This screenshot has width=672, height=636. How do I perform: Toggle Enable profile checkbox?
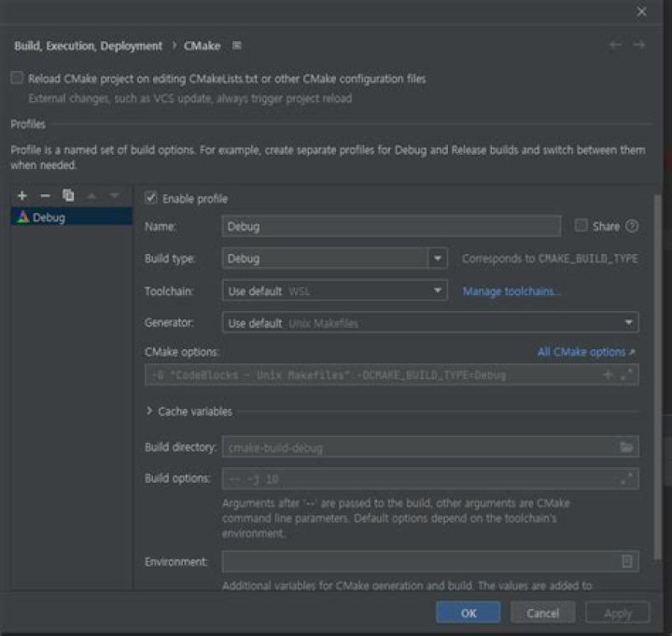point(151,198)
